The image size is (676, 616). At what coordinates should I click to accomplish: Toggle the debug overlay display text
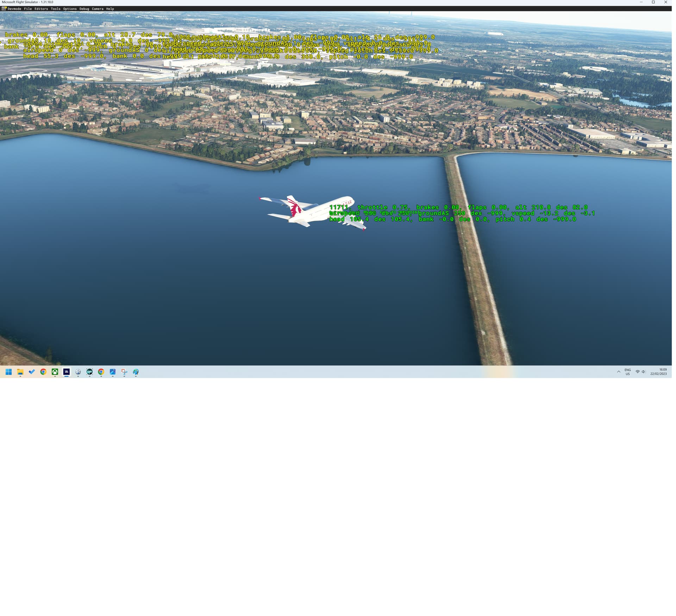pos(84,9)
